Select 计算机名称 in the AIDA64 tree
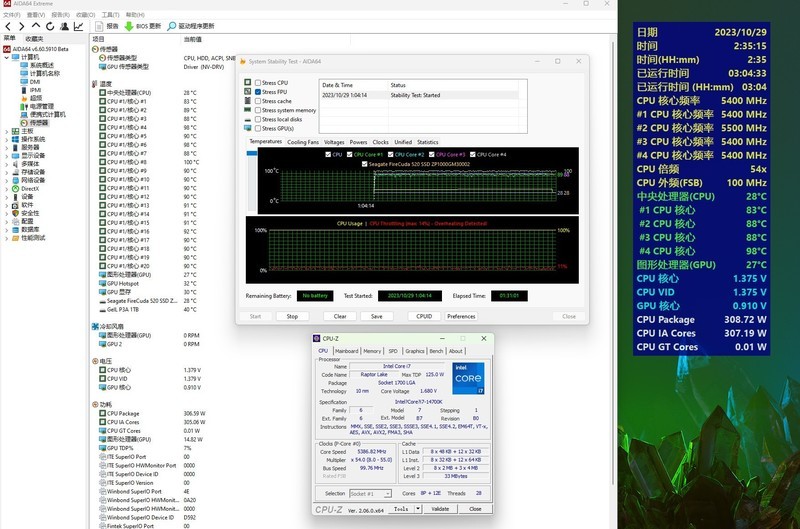The height and width of the screenshot is (529, 800). (45, 73)
